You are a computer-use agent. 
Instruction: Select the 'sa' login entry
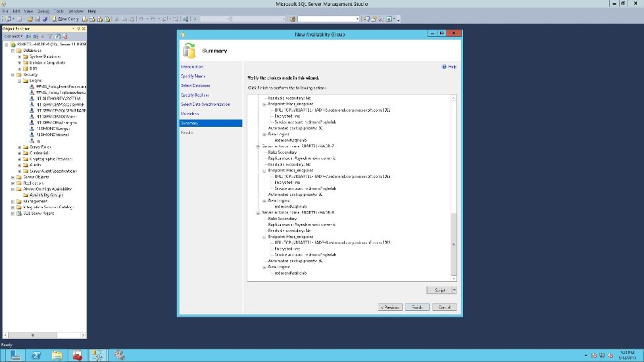click(38, 141)
